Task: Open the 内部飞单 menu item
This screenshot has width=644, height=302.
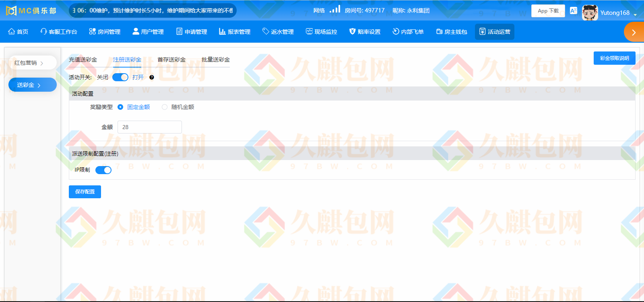Action: (x=408, y=32)
